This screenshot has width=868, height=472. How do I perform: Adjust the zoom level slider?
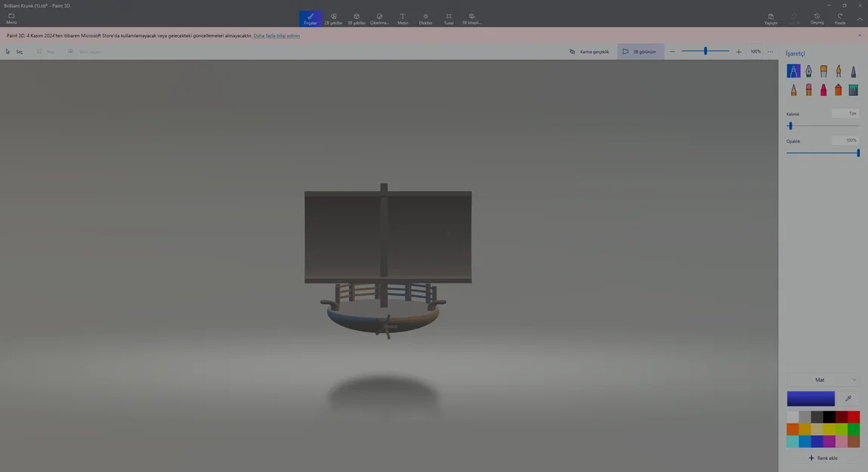706,51
